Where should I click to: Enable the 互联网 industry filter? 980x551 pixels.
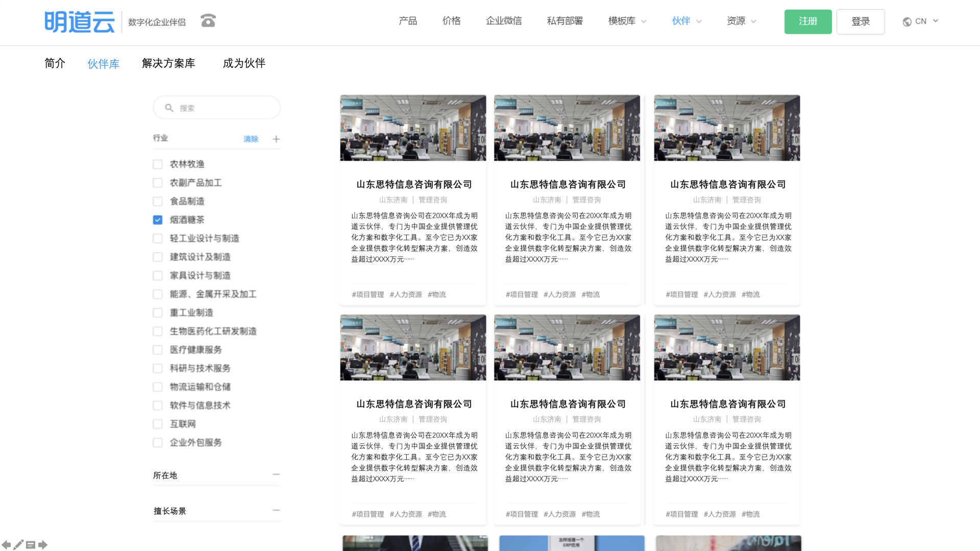(158, 424)
